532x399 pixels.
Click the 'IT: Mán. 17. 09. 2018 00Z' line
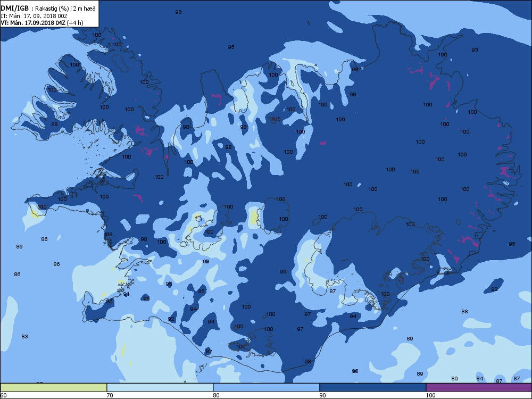click(x=34, y=16)
